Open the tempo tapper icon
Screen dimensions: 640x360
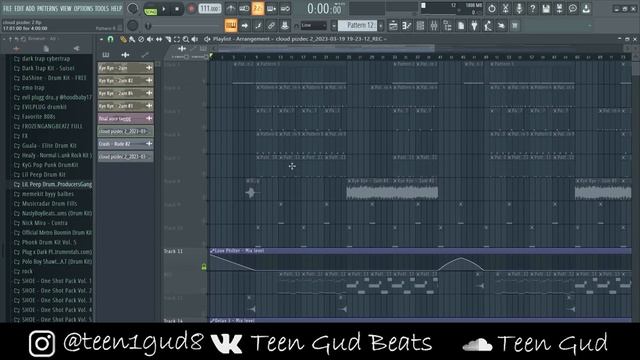488,26
